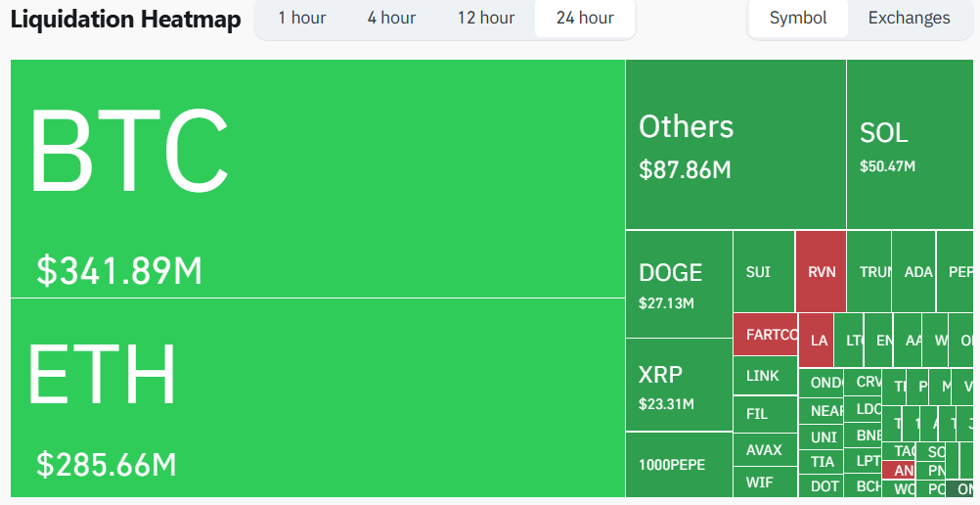
Task: Click the BTC $341.89M heatmap tile
Action: click(318, 178)
